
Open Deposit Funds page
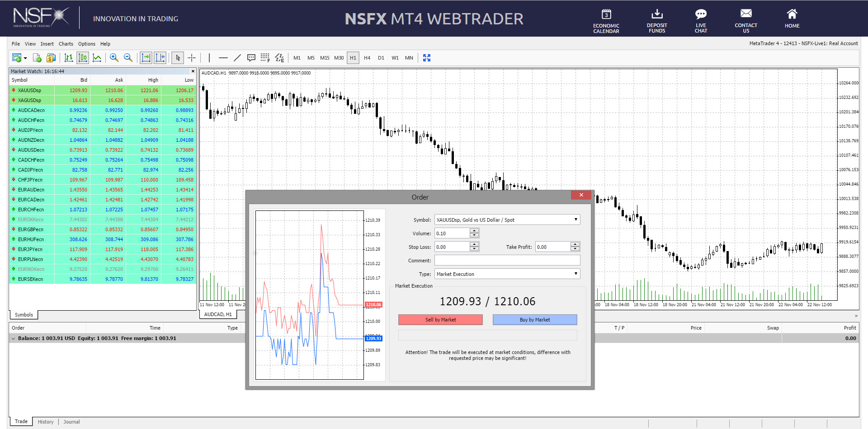657,21
